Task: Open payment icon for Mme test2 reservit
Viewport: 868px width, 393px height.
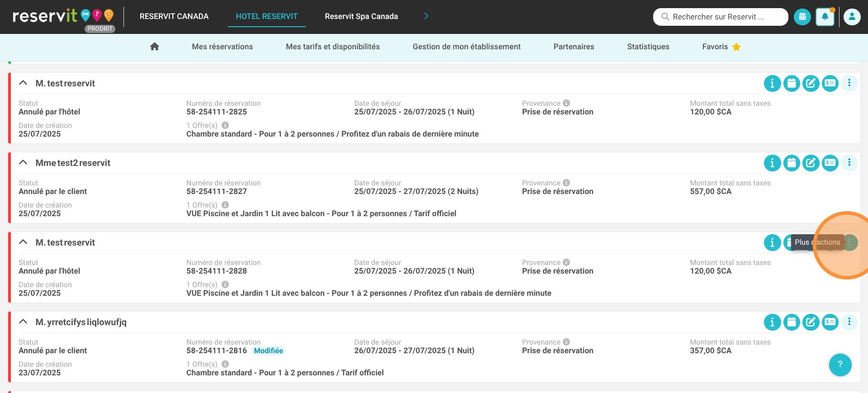Action: tap(830, 163)
